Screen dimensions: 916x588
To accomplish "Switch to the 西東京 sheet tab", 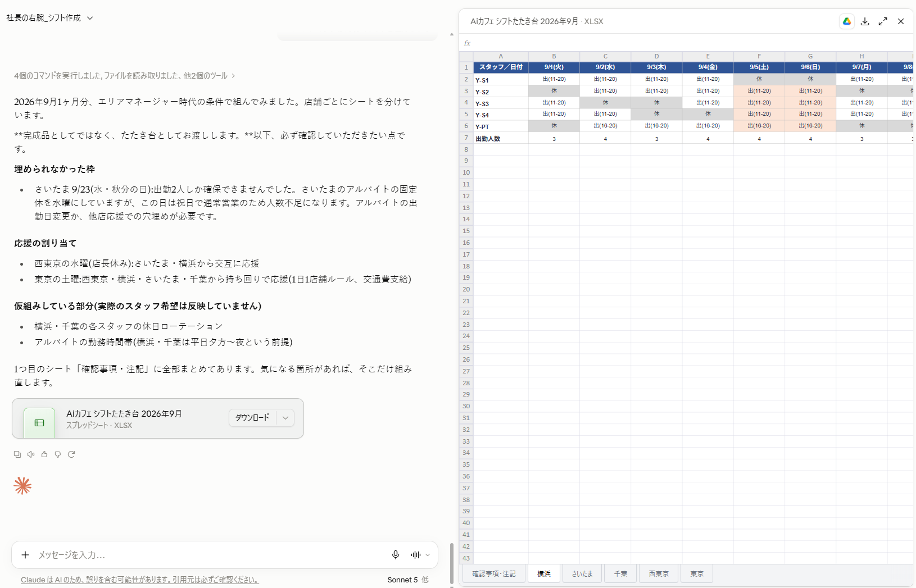I will (659, 574).
